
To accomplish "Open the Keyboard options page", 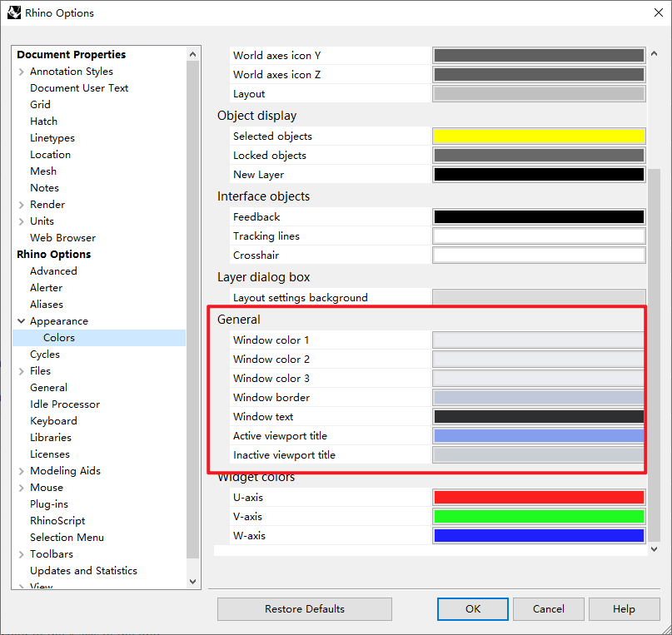I will click(53, 420).
